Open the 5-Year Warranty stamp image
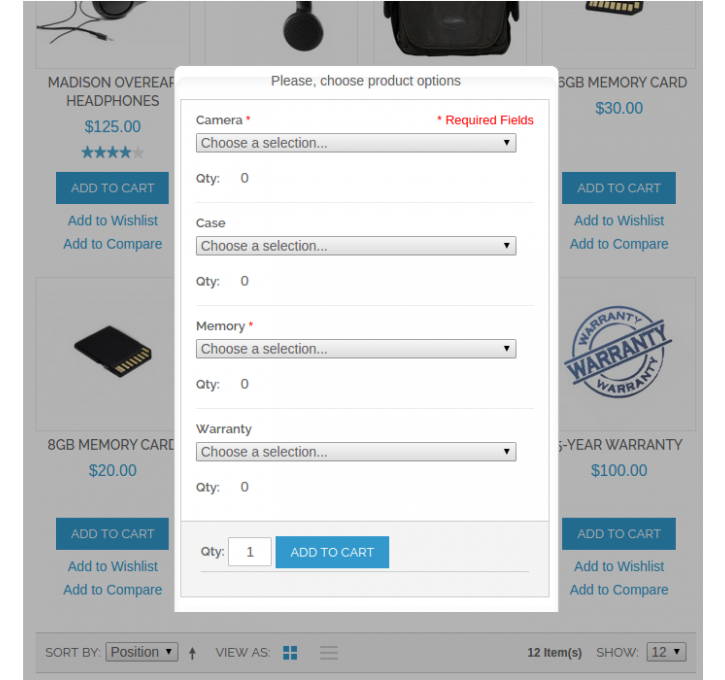The height and width of the screenshot is (680, 725). (619, 352)
